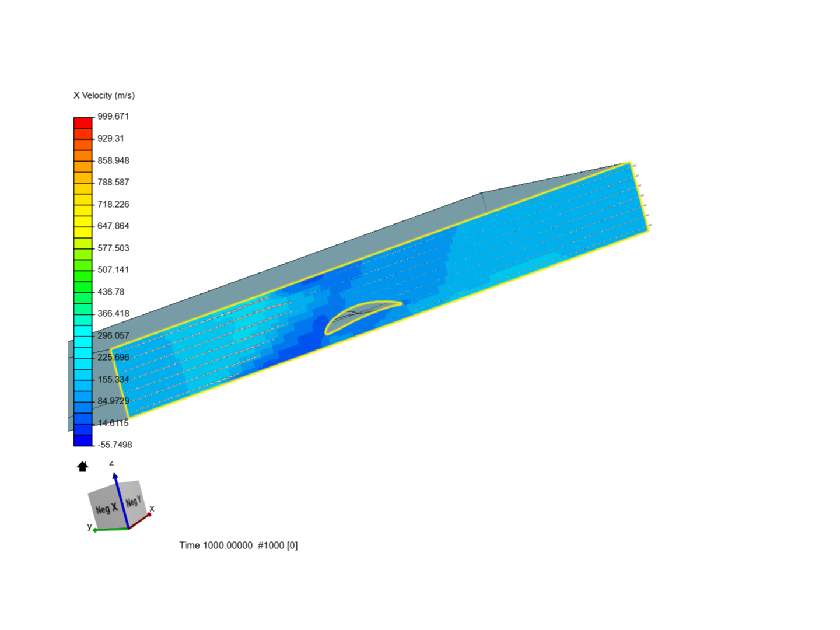
Task: Click the red swatch at legend top
Action: (83, 123)
